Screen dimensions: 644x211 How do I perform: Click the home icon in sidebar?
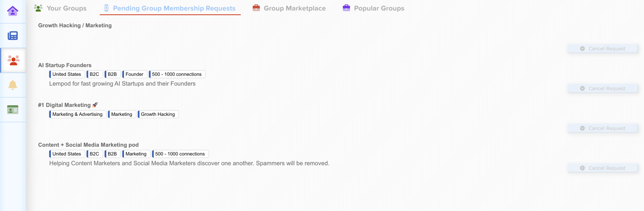point(13,11)
